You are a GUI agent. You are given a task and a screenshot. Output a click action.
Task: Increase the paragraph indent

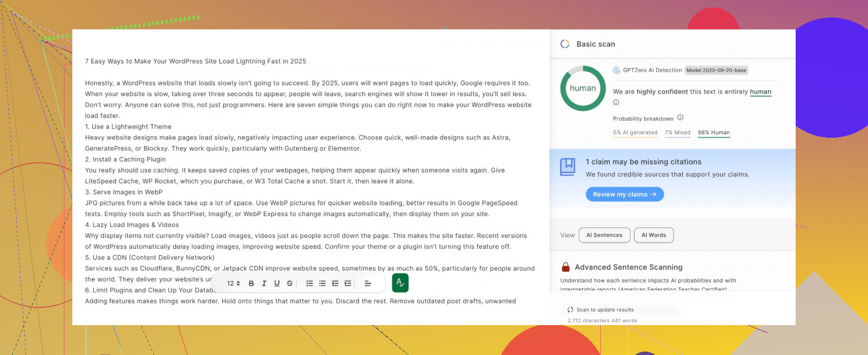pyautogui.click(x=348, y=283)
